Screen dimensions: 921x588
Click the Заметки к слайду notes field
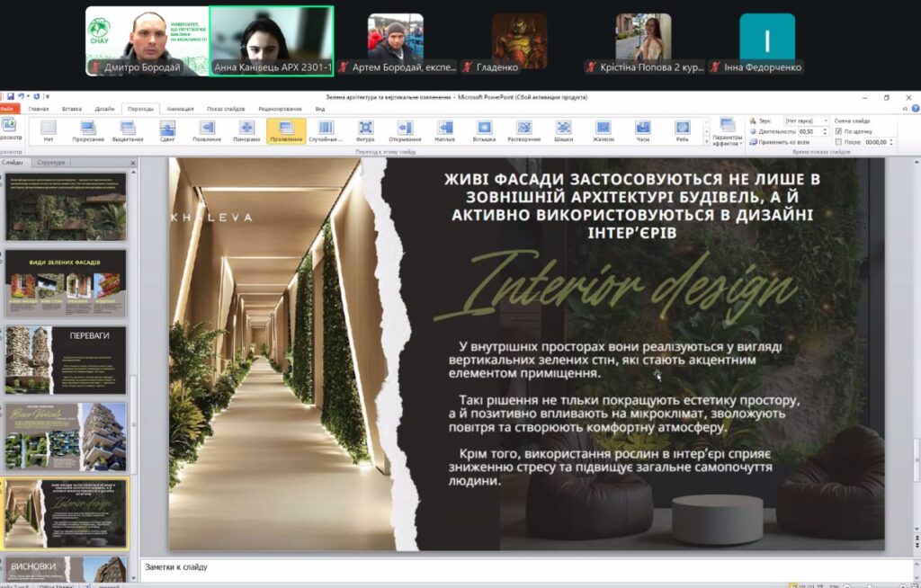522,567
